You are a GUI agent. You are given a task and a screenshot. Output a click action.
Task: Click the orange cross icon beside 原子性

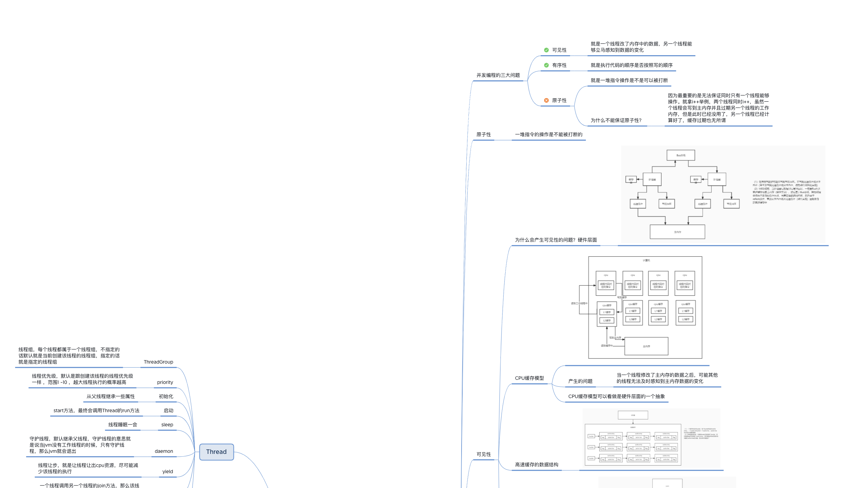[546, 100]
